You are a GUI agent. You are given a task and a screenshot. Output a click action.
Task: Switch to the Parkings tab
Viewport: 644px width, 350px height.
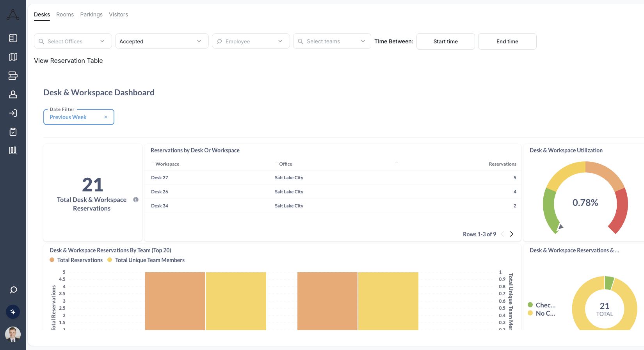91,14
